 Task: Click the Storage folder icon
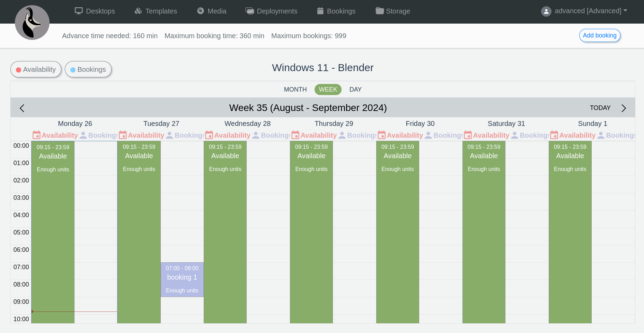pos(380,11)
